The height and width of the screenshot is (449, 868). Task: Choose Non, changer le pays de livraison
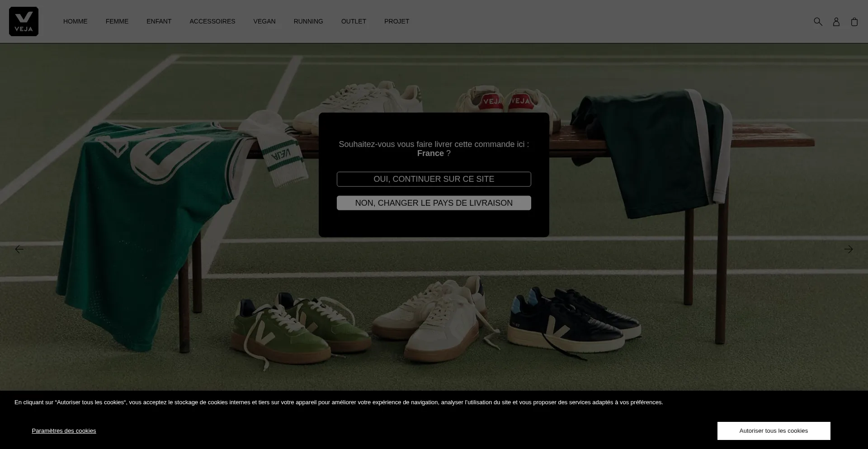[x=434, y=203]
